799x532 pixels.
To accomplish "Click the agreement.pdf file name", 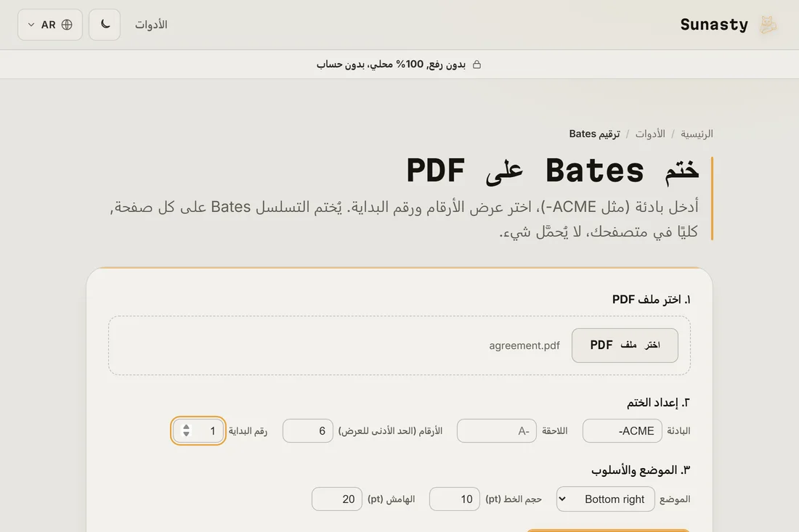I will pos(524,345).
